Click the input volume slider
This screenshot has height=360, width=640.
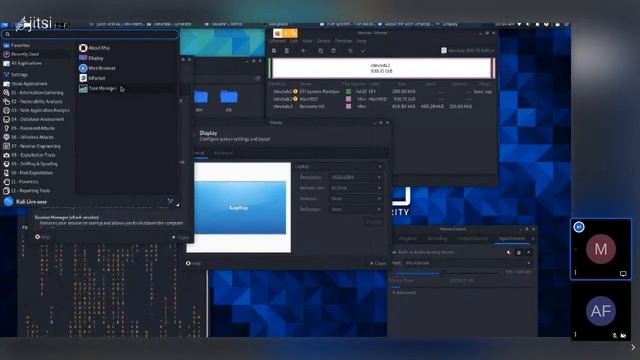(x=445, y=273)
